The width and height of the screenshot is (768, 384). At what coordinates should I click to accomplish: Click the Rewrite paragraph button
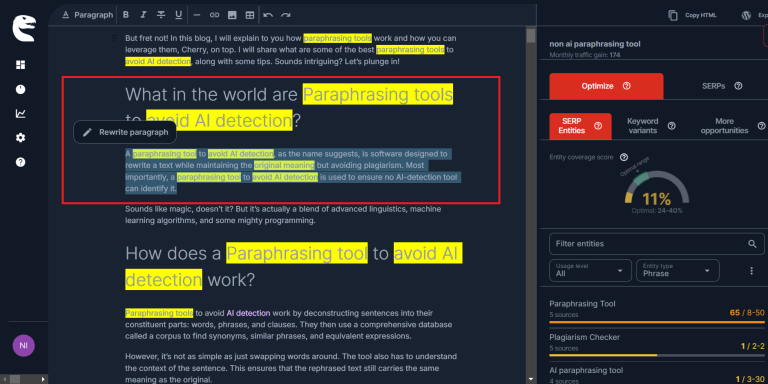[125, 132]
